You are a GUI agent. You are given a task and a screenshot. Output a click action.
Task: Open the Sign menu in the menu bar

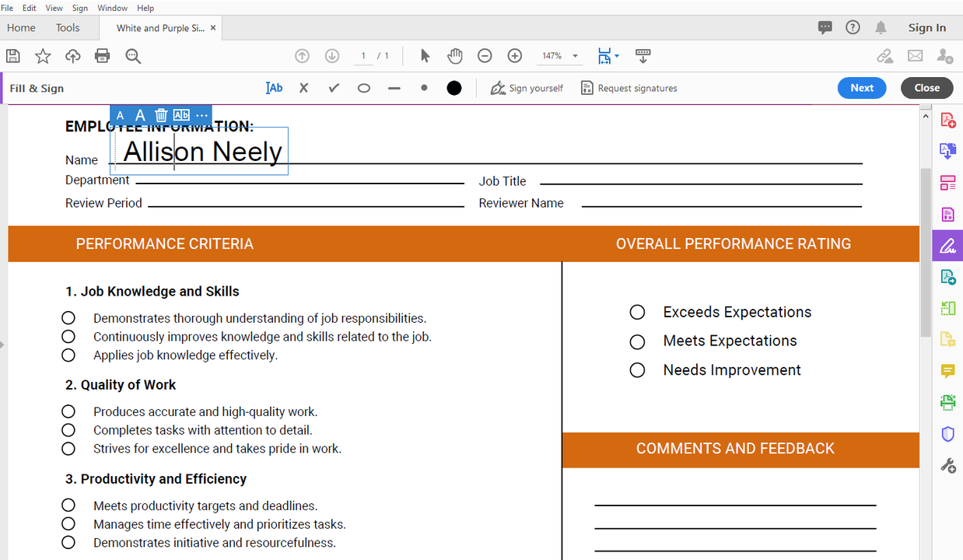pyautogui.click(x=79, y=8)
